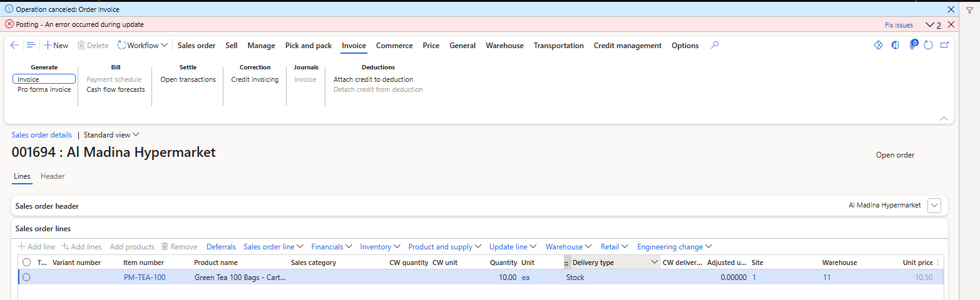The width and height of the screenshot is (980, 300).
Task: Click Invoice under the Generate group
Action: click(x=44, y=79)
